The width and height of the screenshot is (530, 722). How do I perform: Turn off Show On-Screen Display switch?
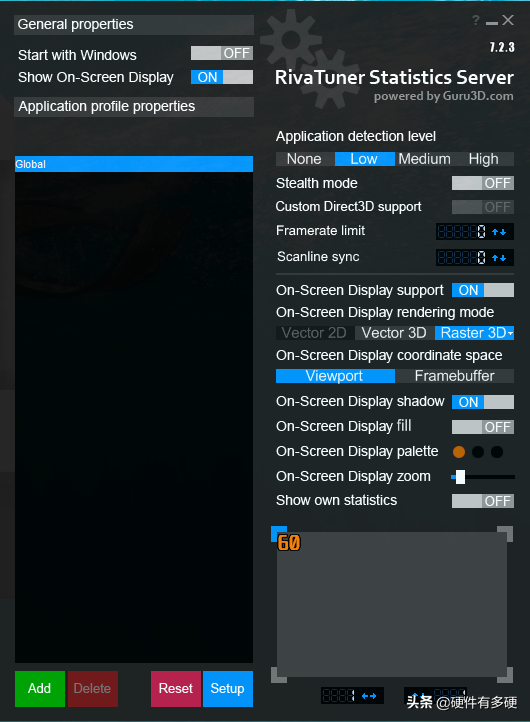tap(222, 77)
